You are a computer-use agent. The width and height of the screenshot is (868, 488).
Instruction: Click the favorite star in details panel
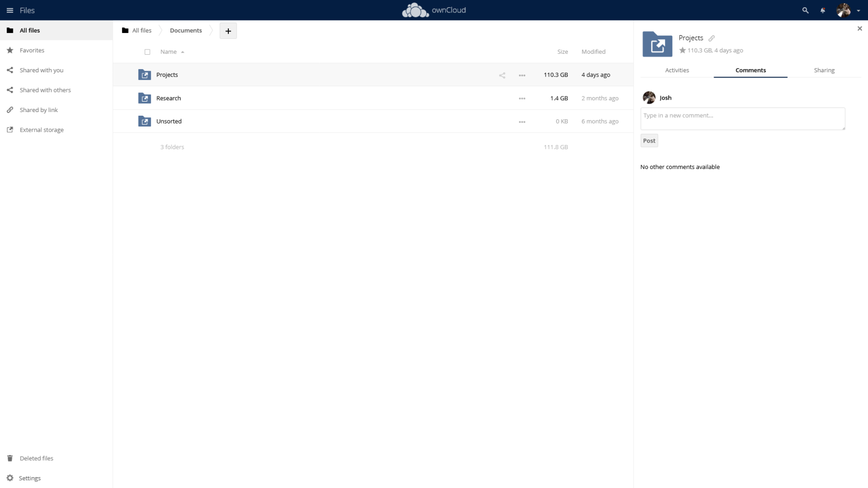click(x=683, y=51)
